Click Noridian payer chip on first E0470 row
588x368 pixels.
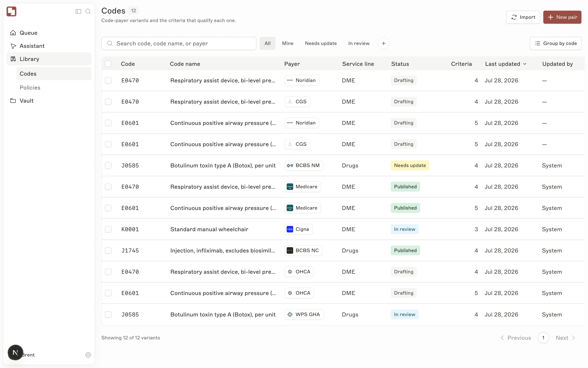(302, 80)
